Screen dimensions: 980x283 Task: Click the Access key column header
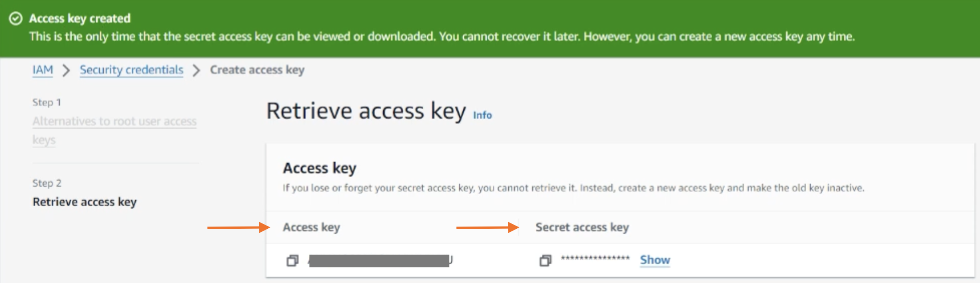311,227
